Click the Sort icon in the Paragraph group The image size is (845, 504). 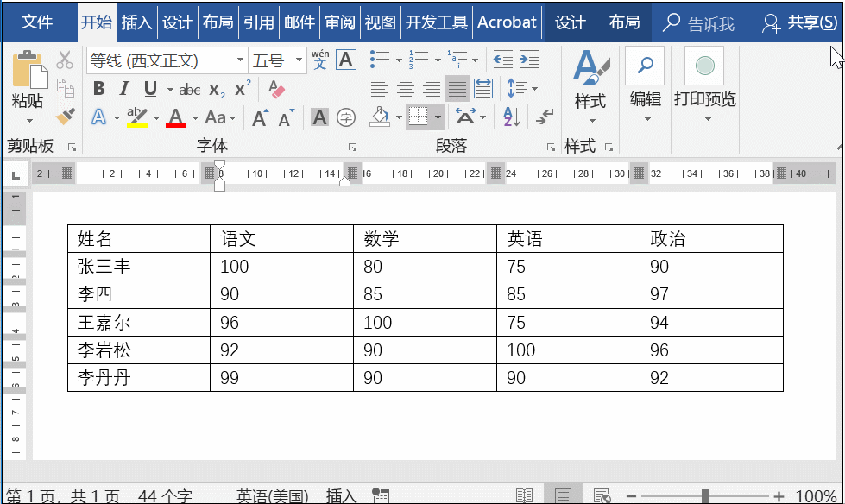coord(511,117)
